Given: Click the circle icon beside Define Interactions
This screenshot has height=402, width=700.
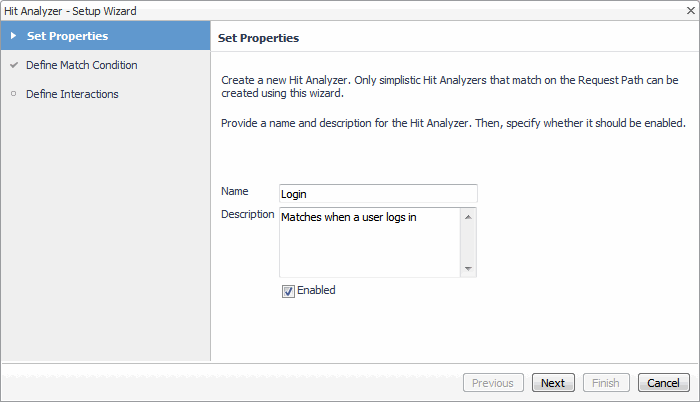Looking at the screenshot, I should pyautogui.click(x=13, y=94).
